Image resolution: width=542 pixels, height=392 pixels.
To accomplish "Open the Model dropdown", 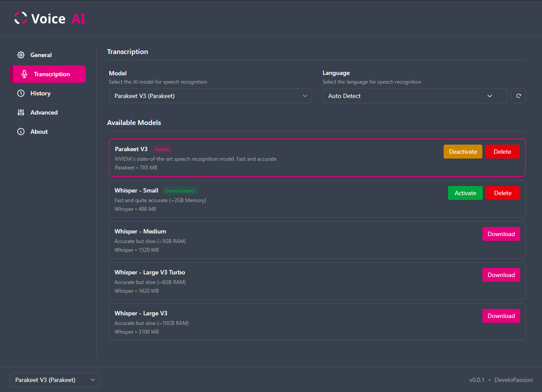I will [210, 96].
